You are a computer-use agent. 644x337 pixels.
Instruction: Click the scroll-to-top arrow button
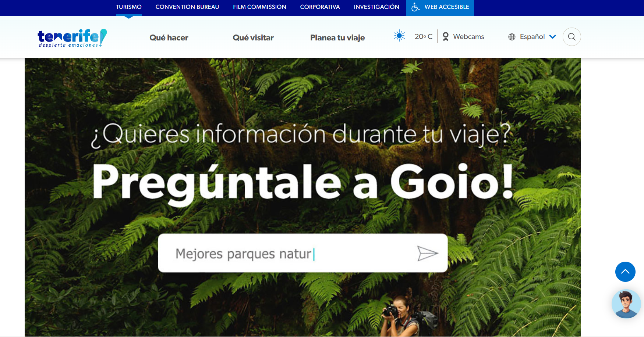click(x=625, y=272)
